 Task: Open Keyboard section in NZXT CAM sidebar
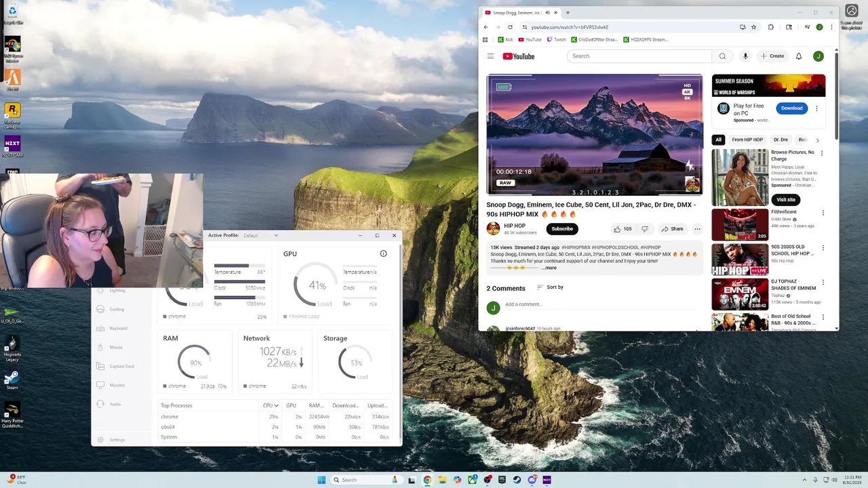(x=118, y=328)
